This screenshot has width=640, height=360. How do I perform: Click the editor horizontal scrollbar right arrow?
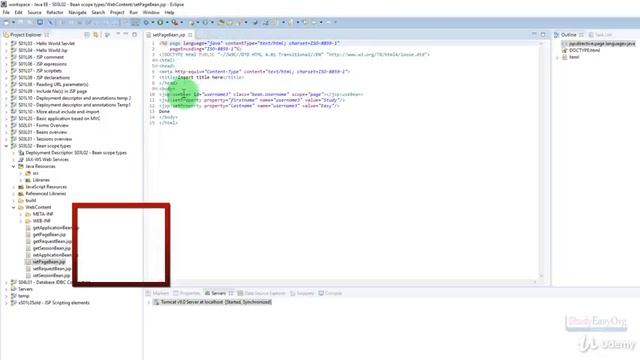(535, 282)
